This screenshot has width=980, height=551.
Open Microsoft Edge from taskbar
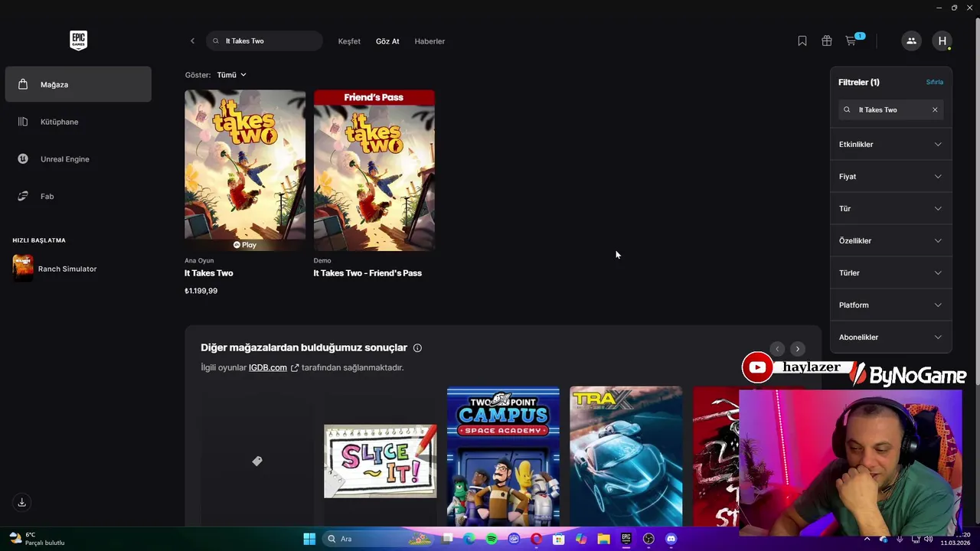tap(469, 539)
